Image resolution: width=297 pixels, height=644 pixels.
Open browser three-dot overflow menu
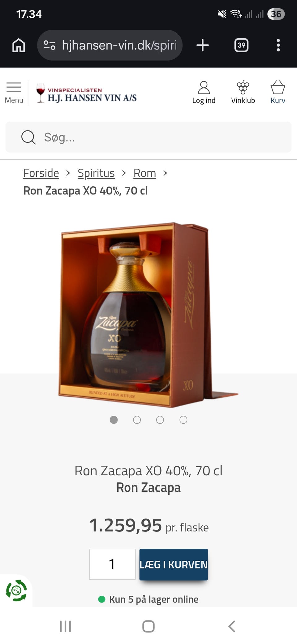tap(278, 45)
